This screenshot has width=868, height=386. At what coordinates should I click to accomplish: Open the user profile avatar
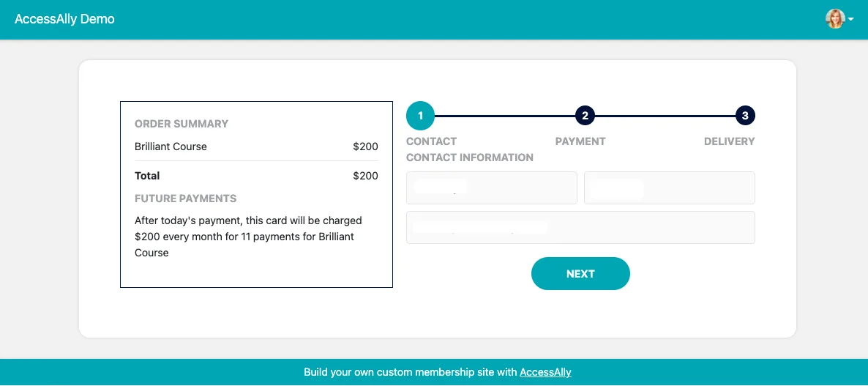(x=834, y=19)
